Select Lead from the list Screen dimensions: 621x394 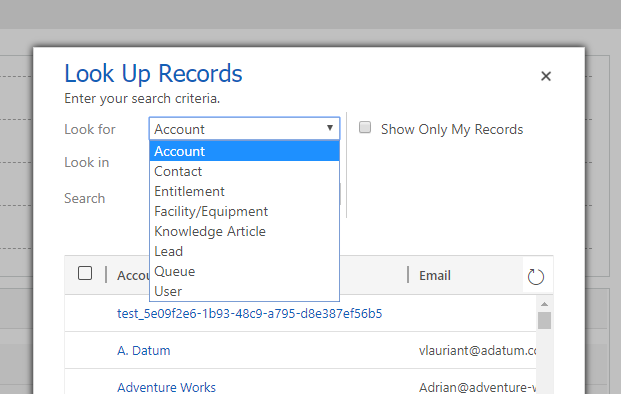click(x=244, y=251)
